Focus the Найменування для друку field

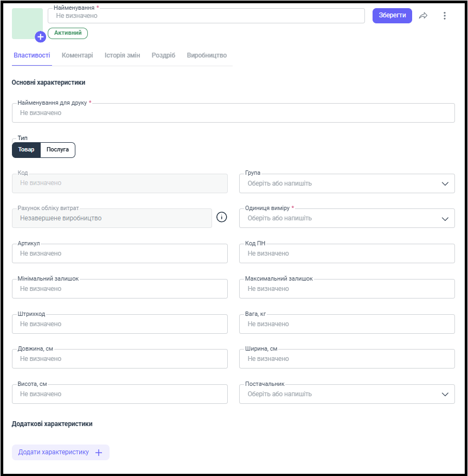[x=233, y=113]
